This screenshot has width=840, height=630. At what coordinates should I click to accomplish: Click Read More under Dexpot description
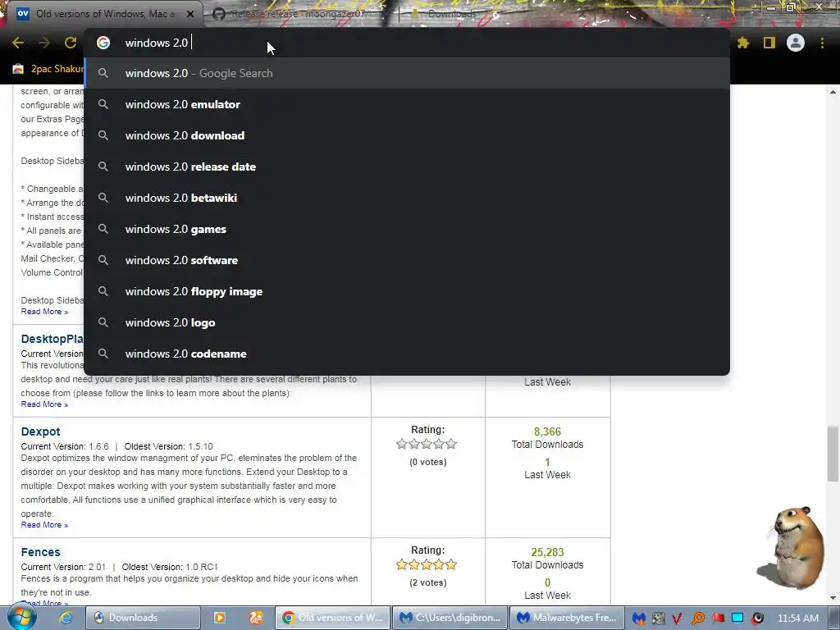[x=44, y=525]
